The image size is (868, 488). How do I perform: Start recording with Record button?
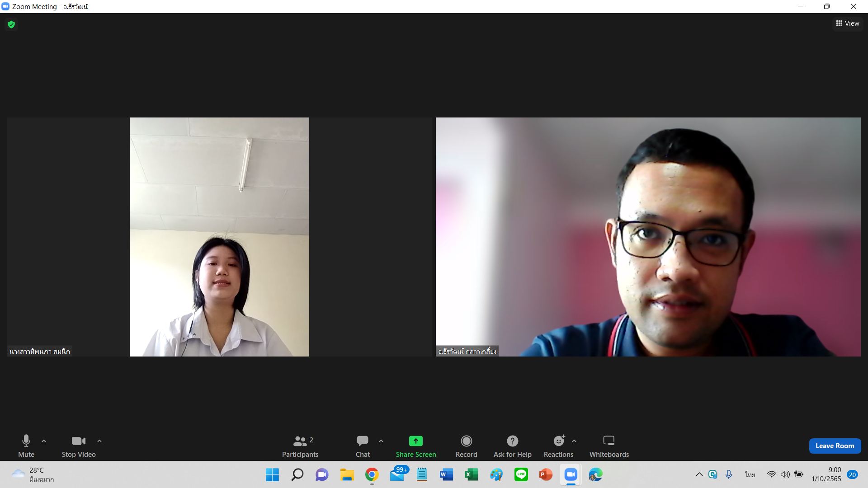466,446
